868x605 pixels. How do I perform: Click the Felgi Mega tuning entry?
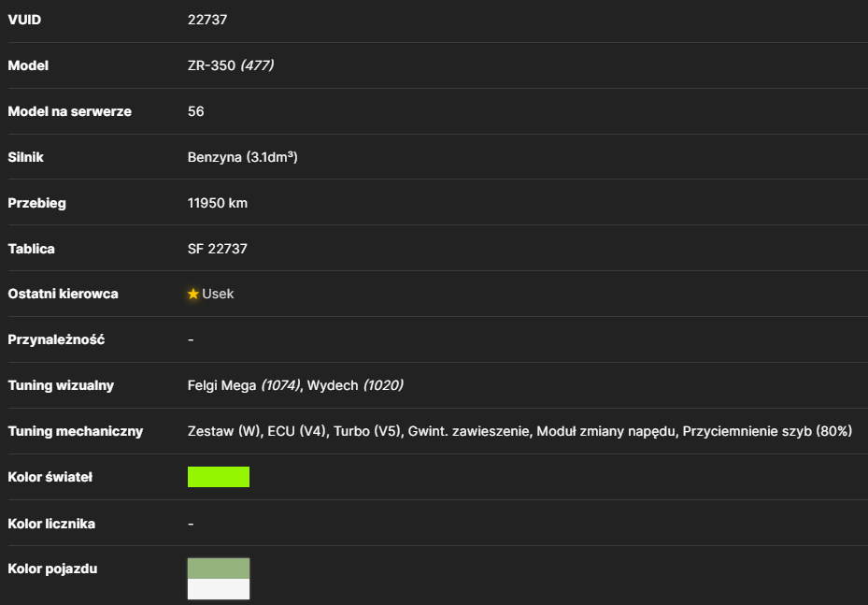coord(222,385)
